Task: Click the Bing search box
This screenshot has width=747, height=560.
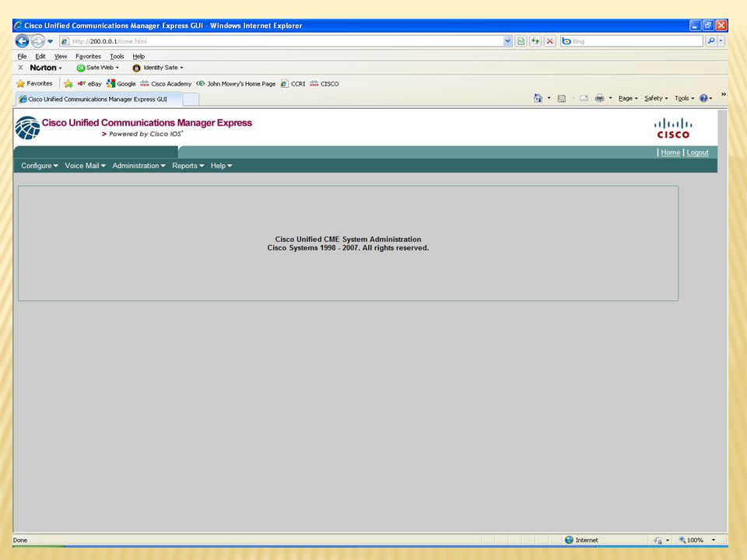Action: 632,41
